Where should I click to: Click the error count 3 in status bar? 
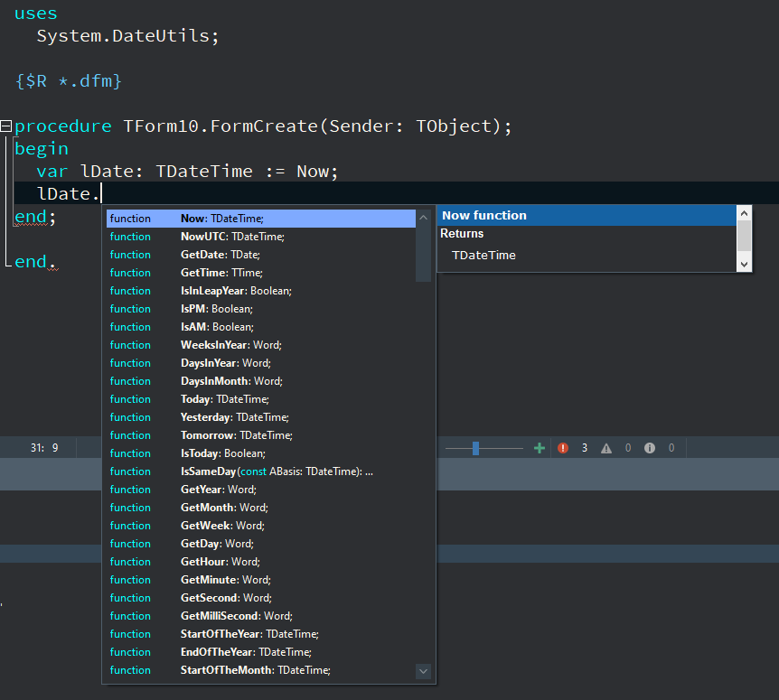[585, 448]
